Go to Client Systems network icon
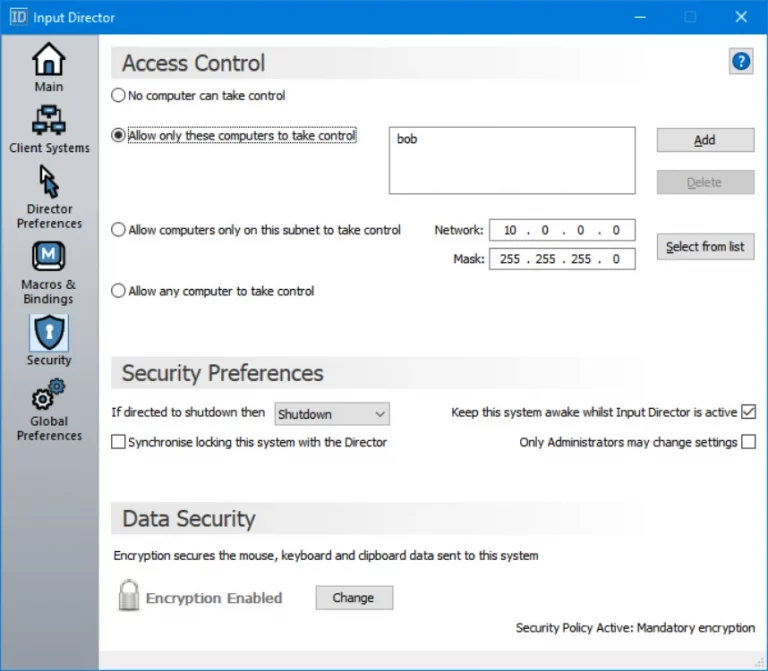 (48, 120)
